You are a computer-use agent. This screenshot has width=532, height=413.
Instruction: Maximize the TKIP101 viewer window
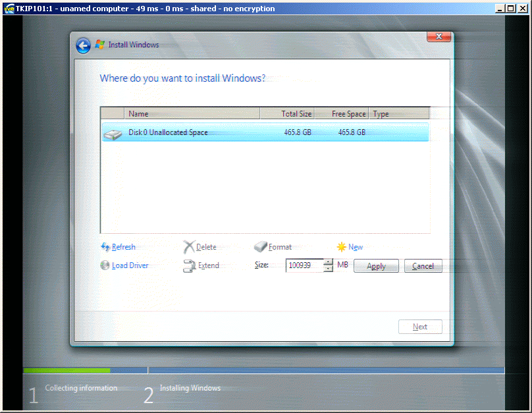click(x=511, y=9)
